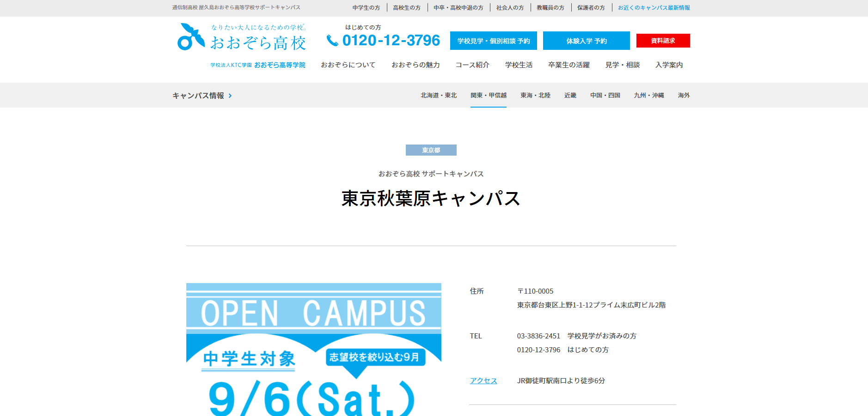Open the 社会人の方 link
This screenshot has width=868, height=416.
coord(510,8)
